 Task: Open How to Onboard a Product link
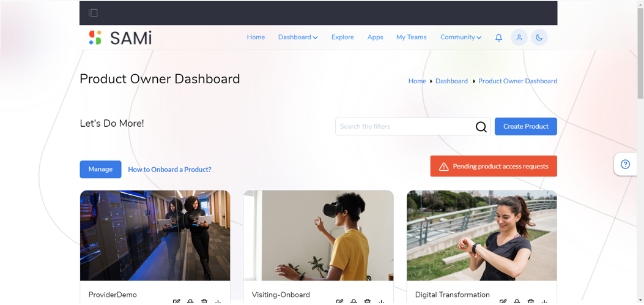[x=169, y=170]
